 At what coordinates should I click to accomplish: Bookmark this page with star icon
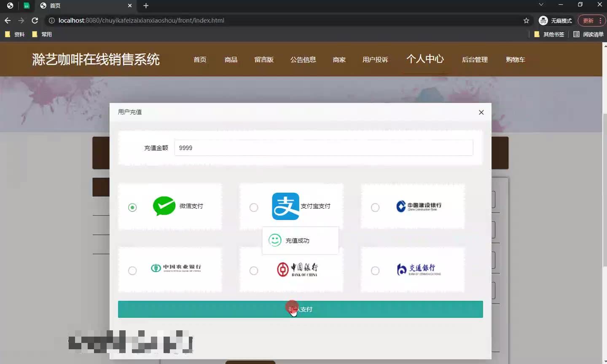[x=526, y=20]
